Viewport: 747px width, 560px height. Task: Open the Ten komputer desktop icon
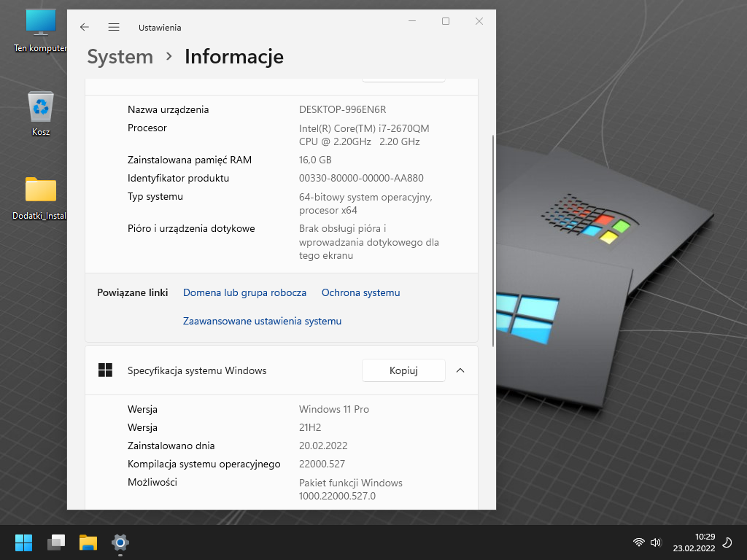coord(41,31)
